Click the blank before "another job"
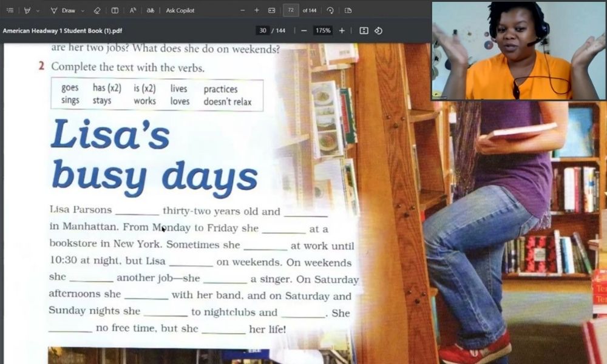This screenshot has height=364, width=607. 92,279
